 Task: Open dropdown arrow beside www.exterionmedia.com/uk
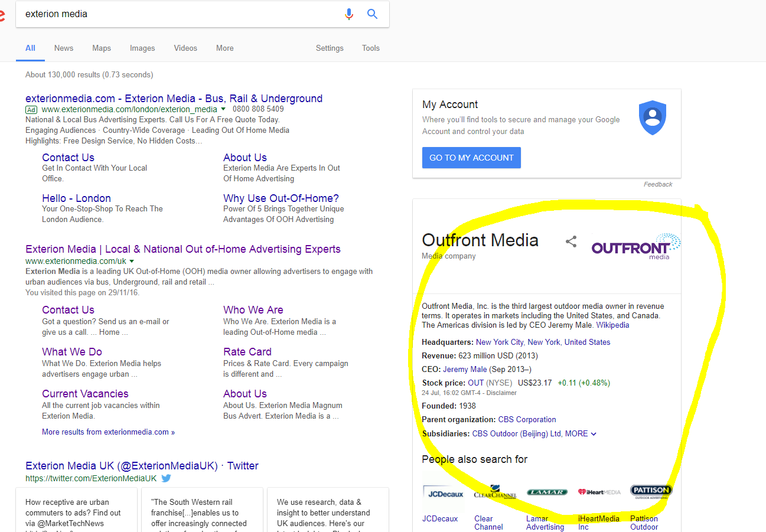(132, 261)
